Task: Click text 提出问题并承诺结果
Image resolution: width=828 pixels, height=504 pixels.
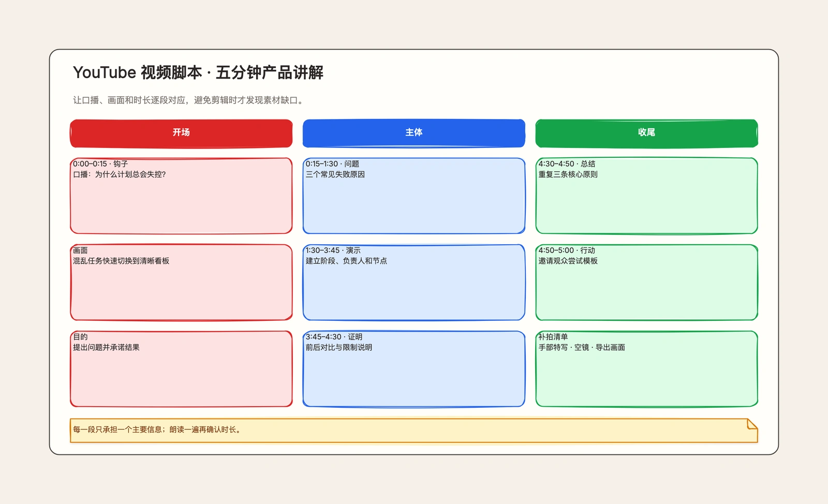Action: (106, 347)
